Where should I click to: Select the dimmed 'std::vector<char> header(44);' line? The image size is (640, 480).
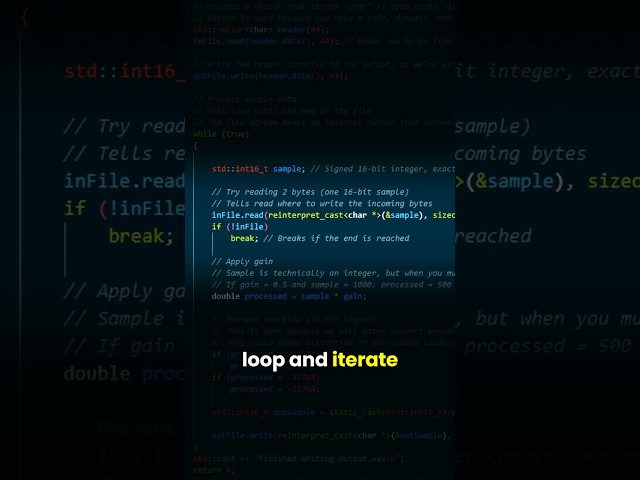tap(261, 29)
